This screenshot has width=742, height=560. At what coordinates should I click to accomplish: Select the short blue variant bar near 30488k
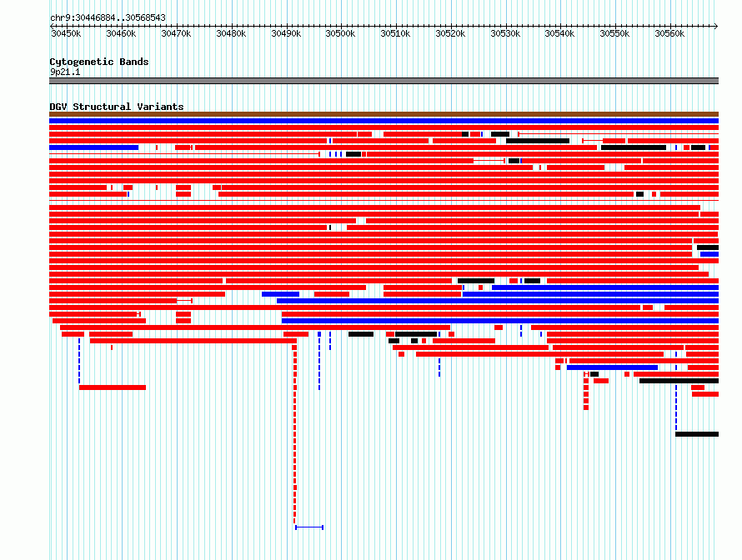coord(281,294)
